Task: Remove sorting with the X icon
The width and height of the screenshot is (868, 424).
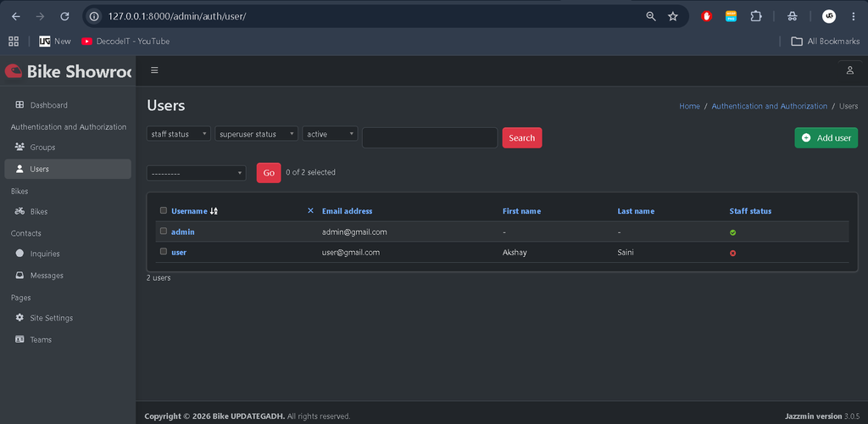Action: [310, 210]
